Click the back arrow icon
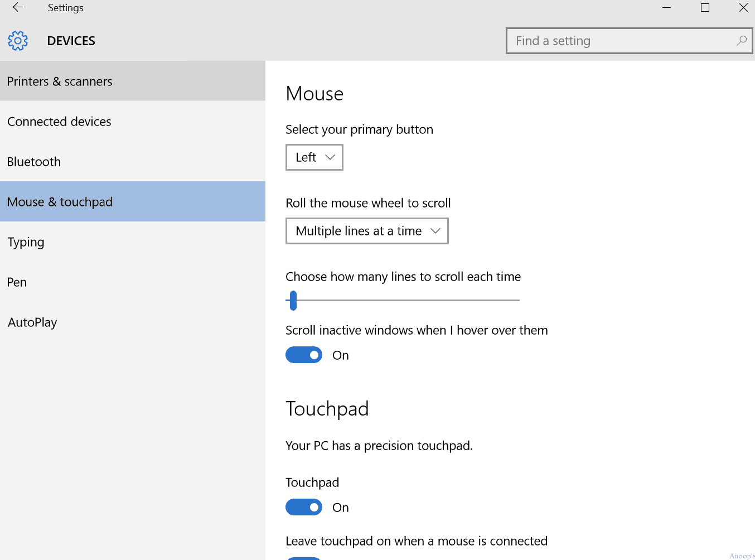 (18, 7)
